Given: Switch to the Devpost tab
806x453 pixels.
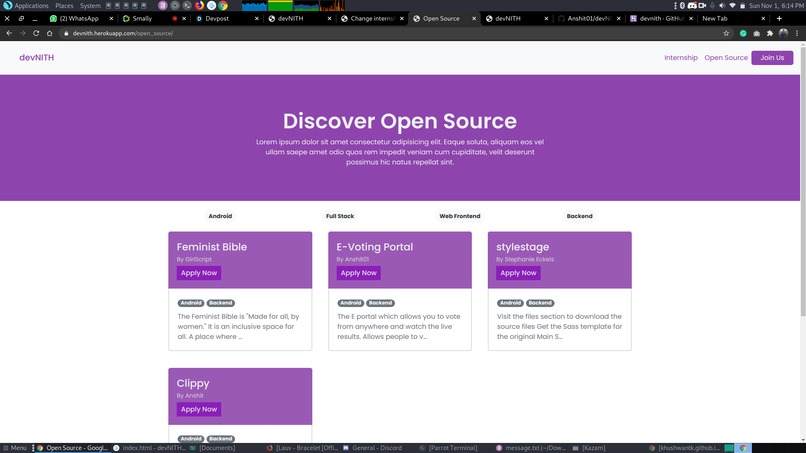Looking at the screenshot, I should click(x=226, y=18).
